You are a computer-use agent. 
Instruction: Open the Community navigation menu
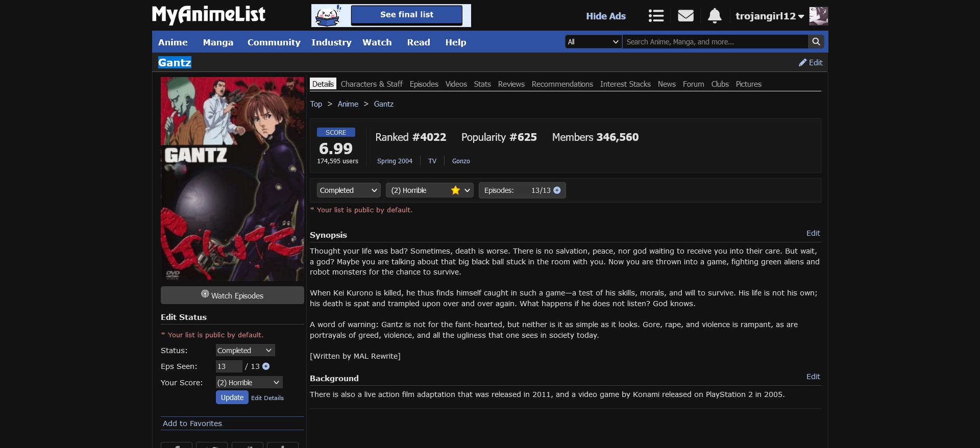[x=274, y=42]
